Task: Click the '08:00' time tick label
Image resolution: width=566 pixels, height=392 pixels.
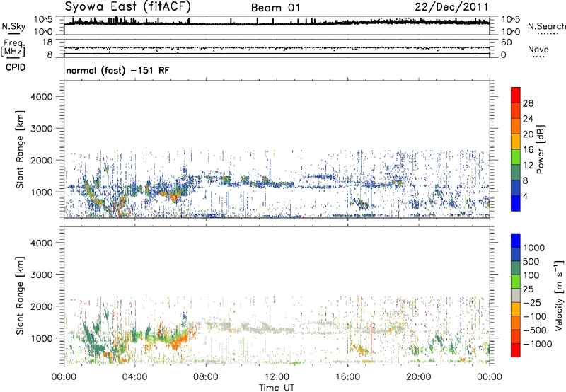Action: 206,377
